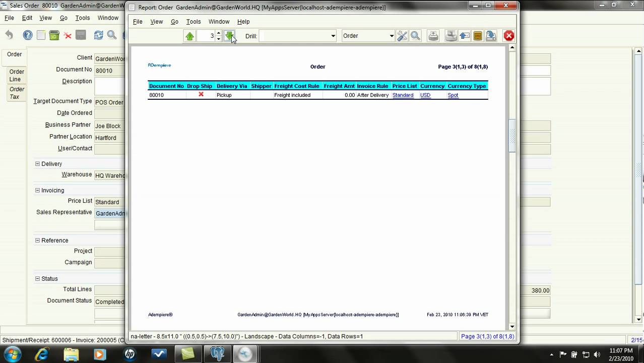Go to previous report page with green up arrow
Viewport: 644px width, 363px height.
pyautogui.click(x=190, y=36)
